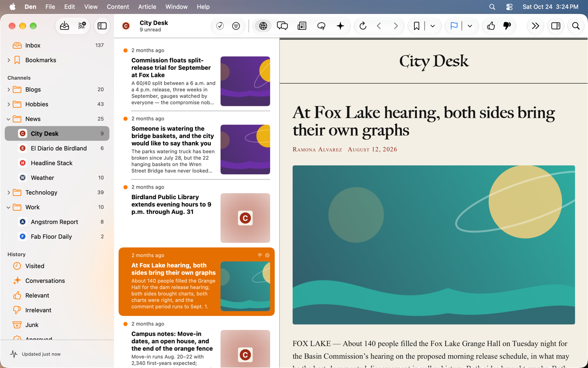Open the Content menu

118,7
